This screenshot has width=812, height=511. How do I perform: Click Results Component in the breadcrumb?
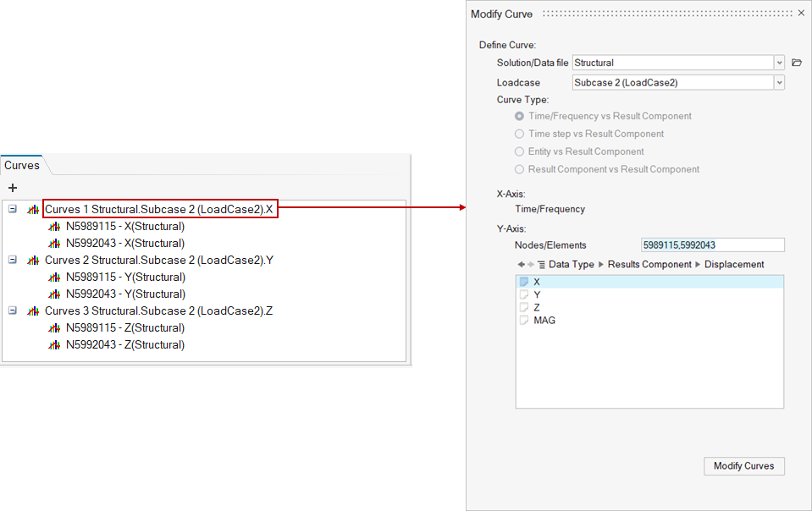tap(649, 265)
